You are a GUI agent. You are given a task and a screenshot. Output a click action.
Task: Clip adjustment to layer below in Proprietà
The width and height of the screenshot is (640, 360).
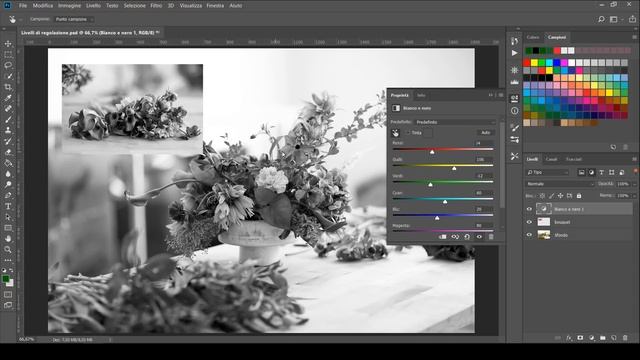(442, 237)
